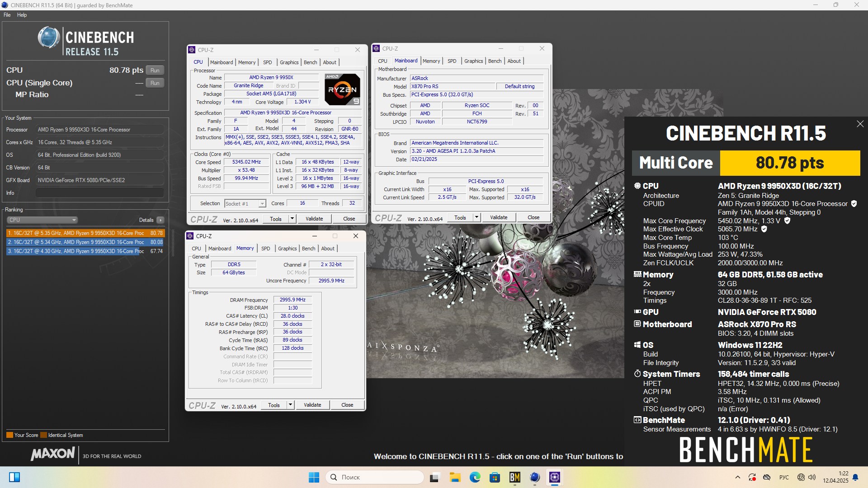The width and height of the screenshot is (868, 488).
Task: Open Graphics tab in Memory CPU-Z window
Action: [288, 249]
